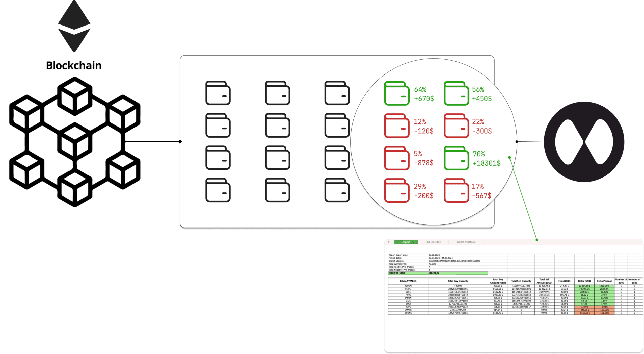Click the Token SYMBOL column header
The height and width of the screenshot is (354, 644).
tap(408, 281)
